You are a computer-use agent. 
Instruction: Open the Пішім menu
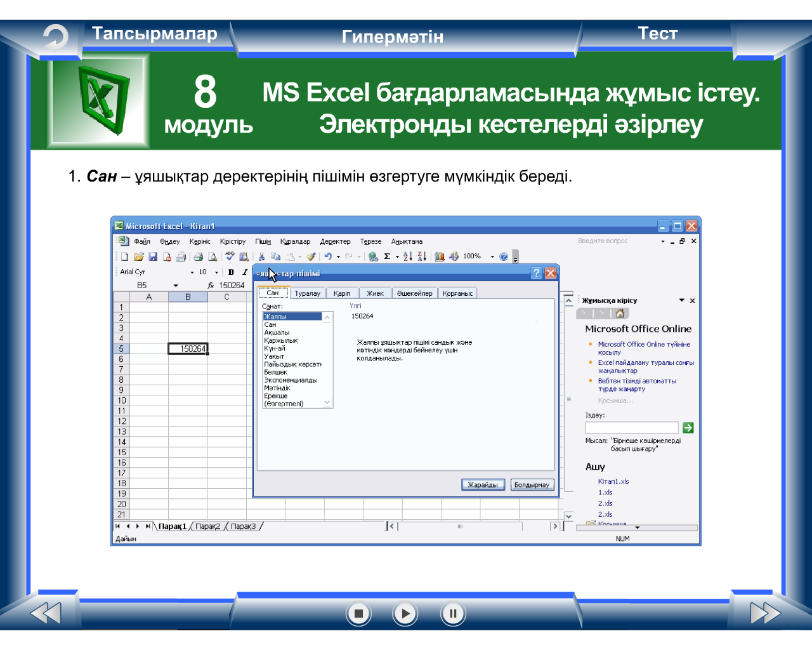[263, 241]
